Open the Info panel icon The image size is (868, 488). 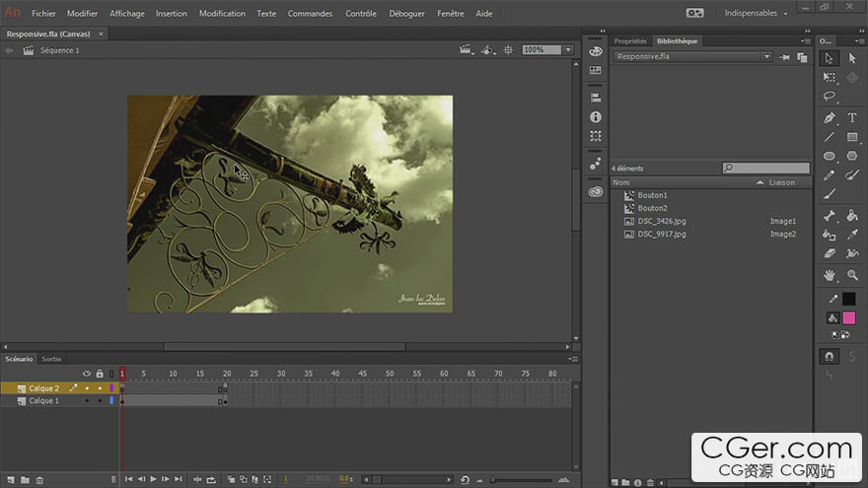tap(596, 117)
